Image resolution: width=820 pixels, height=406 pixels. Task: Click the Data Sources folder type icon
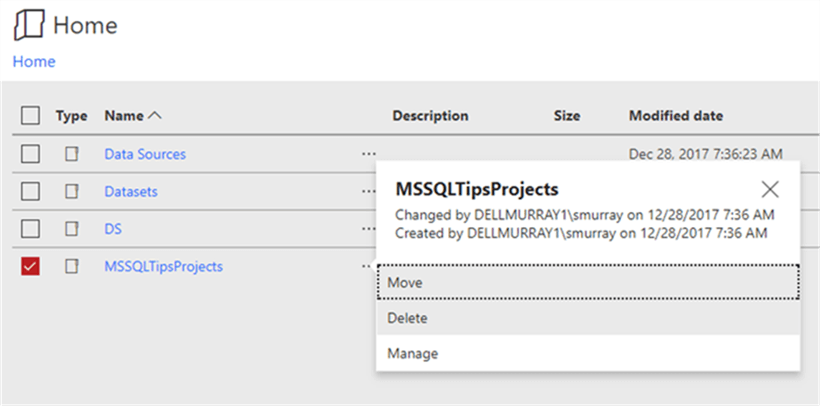72,154
